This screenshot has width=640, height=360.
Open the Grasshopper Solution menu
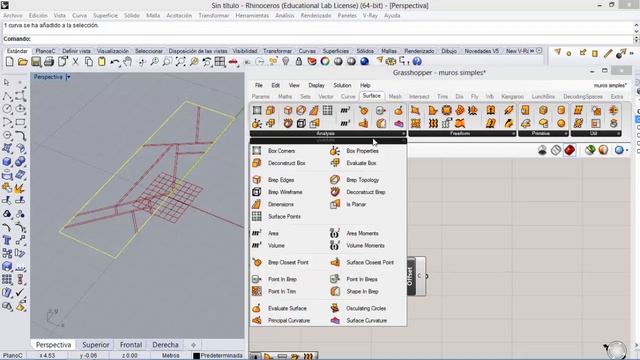pos(342,85)
